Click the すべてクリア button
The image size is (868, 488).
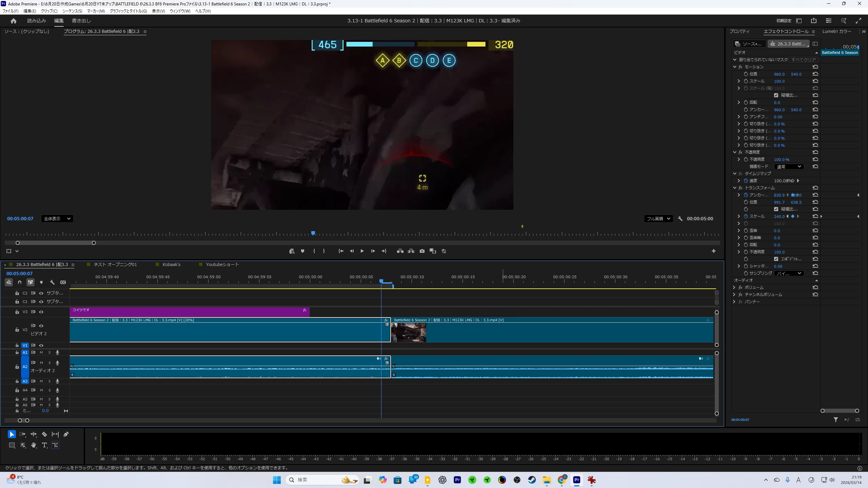803,60
